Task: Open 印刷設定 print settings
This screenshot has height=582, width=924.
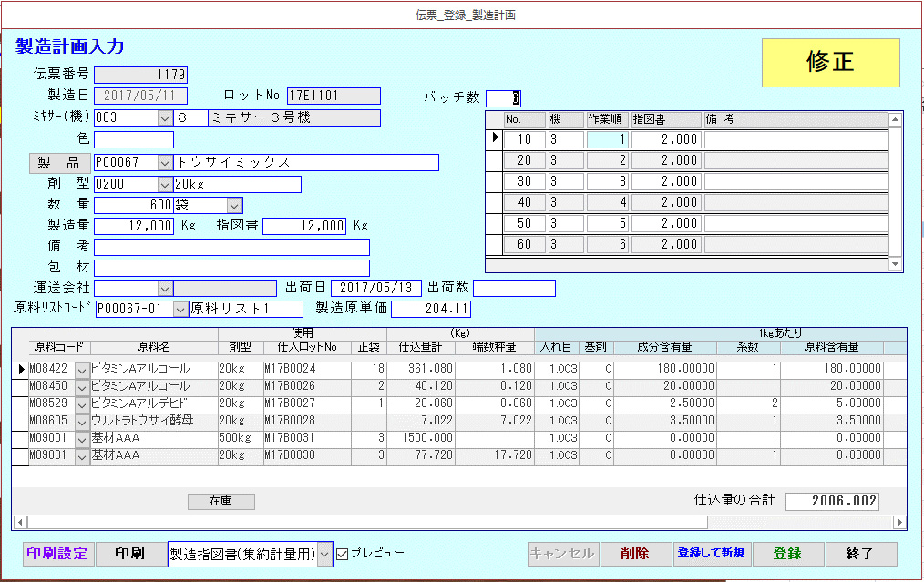Action: click(x=56, y=554)
